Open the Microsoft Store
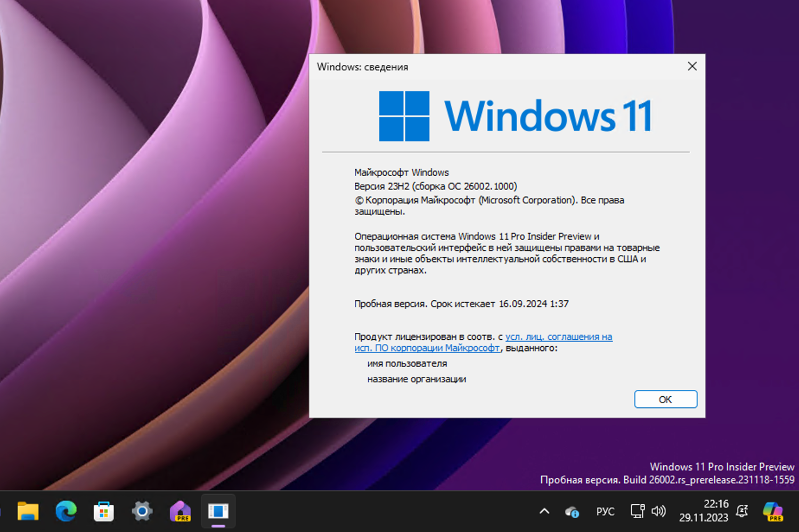 (104, 511)
